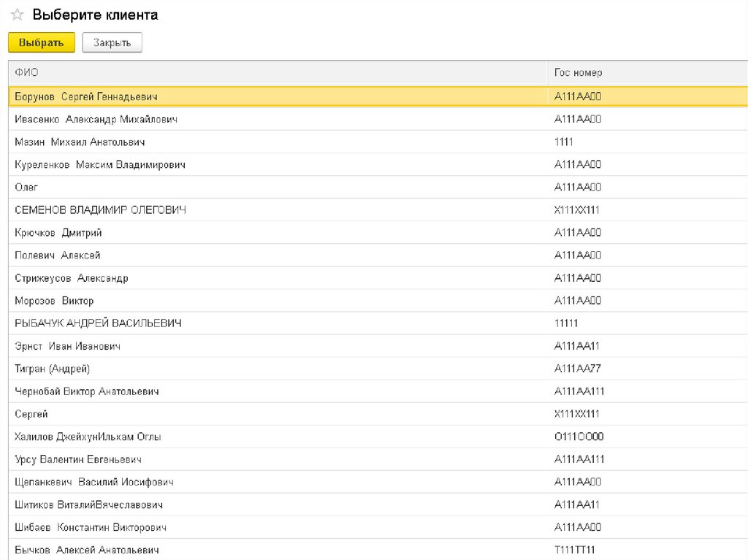
Task: Choose Мазин Михаил Анатольевич row
Action: (x=80, y=142)
